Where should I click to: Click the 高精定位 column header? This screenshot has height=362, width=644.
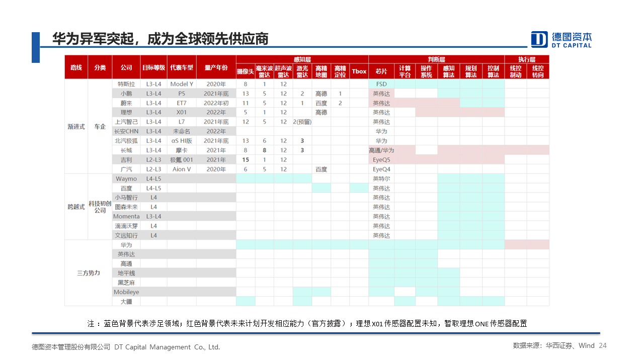[x=340, y=71]
